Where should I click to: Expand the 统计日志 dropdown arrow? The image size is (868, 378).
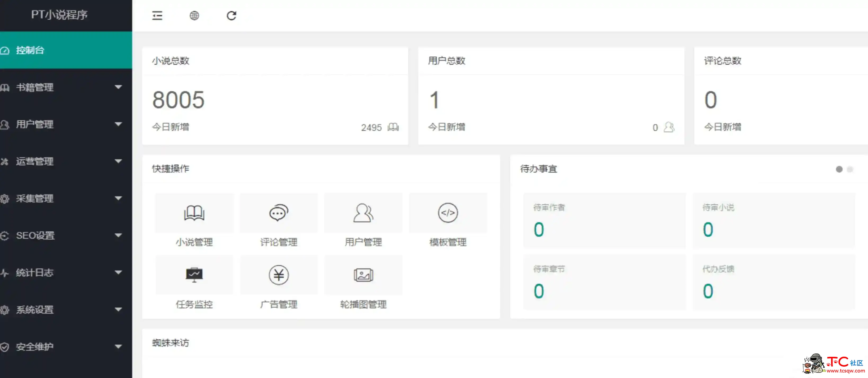[x=118, y=273]
